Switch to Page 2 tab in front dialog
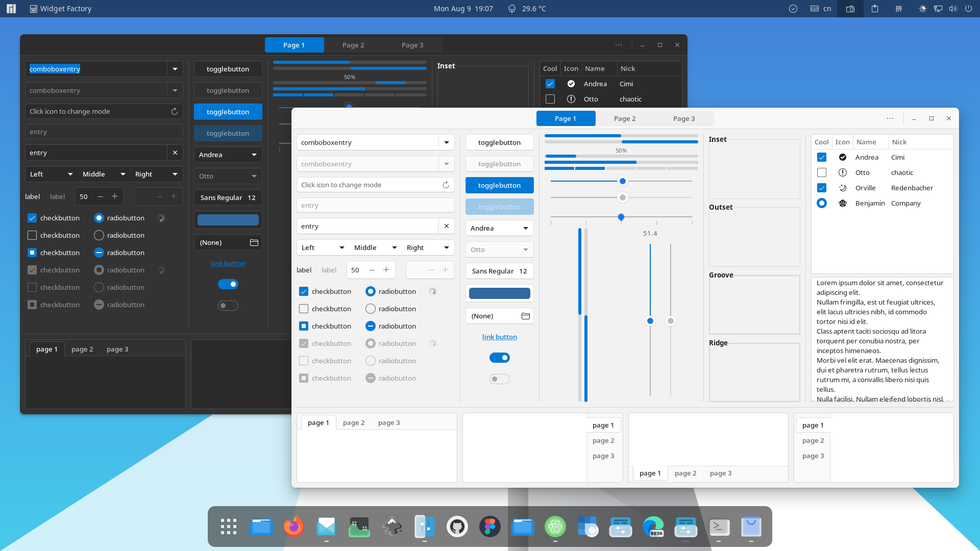 [x=625, y=118]
